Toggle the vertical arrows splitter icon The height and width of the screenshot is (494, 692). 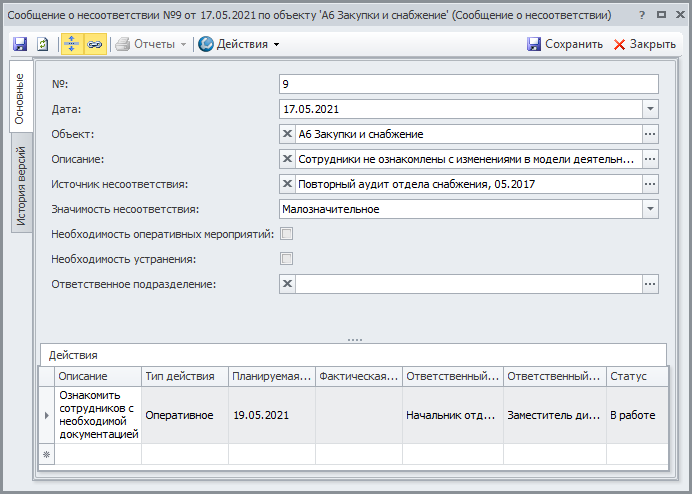[x=72, y=44]
